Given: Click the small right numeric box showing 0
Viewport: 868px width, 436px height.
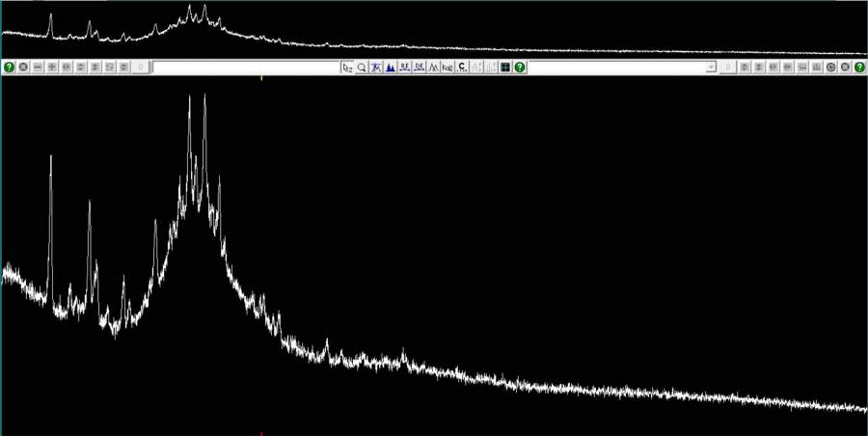Looking at the screenshot, I should (728, 68).
